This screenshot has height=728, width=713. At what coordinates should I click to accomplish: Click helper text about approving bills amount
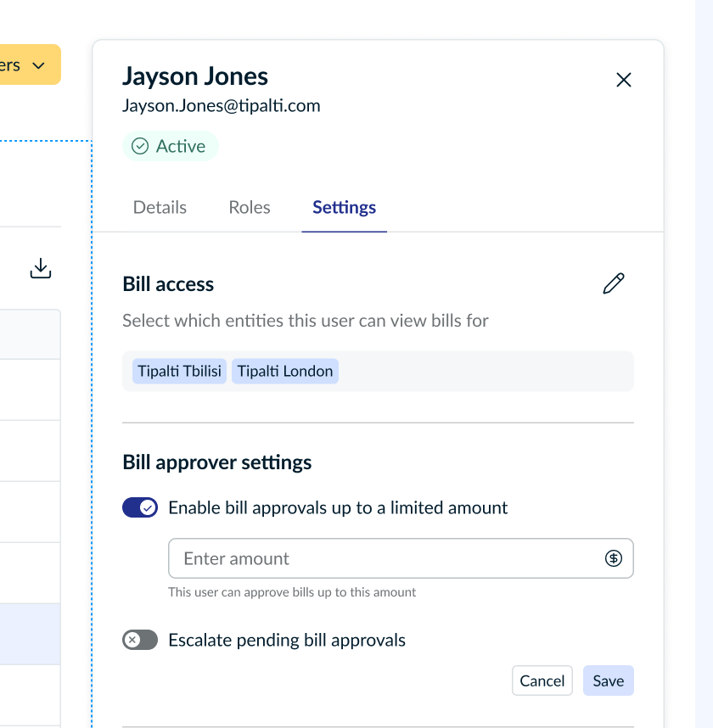tap(292, 592)
